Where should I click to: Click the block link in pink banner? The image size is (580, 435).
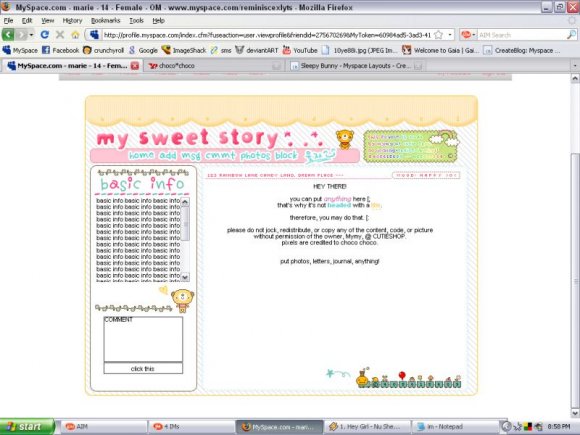coord(286,155)
